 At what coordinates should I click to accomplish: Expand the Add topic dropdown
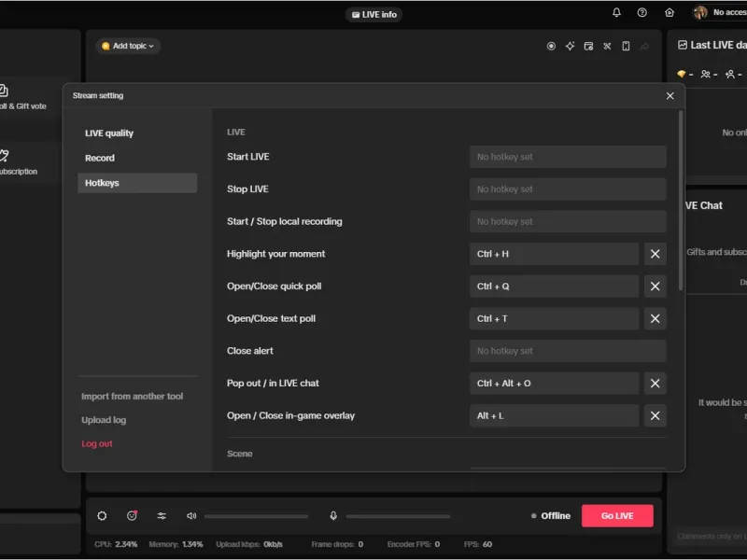tap(128, 46)
